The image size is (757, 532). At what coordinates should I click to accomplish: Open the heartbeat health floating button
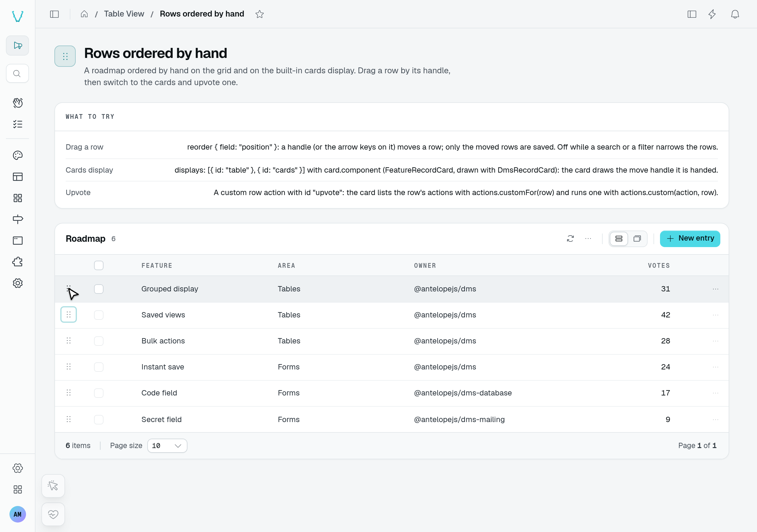point(53,514)
